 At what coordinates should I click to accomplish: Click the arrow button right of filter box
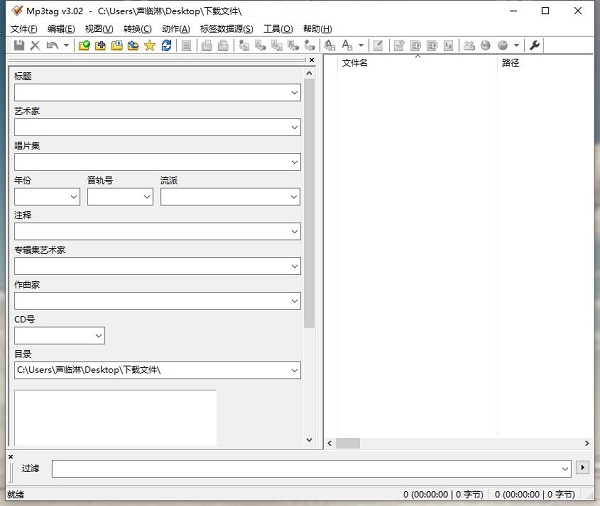click(x=582, y=467)
